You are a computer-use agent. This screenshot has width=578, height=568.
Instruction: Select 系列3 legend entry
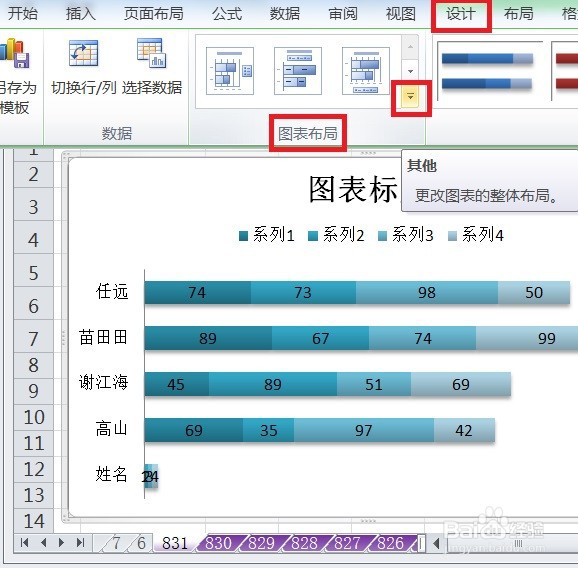tap(405, 235)
